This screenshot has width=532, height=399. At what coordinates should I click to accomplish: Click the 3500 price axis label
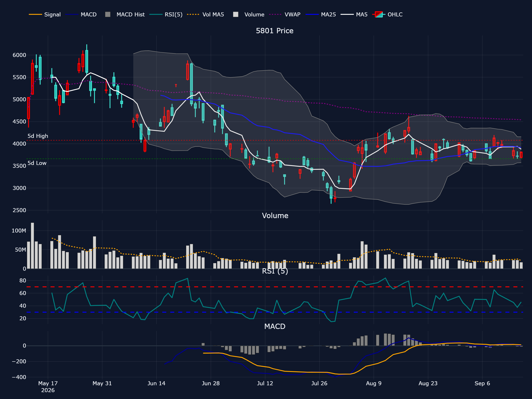(x=19, y=166)
